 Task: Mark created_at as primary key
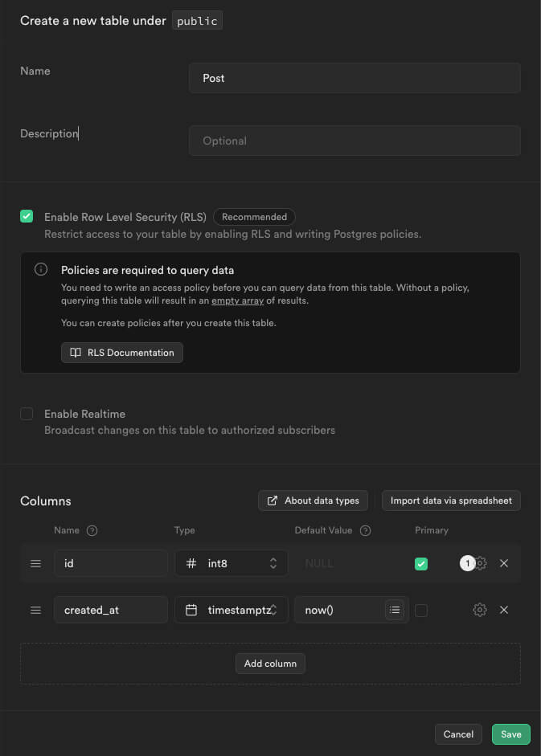tap(421, 611)
